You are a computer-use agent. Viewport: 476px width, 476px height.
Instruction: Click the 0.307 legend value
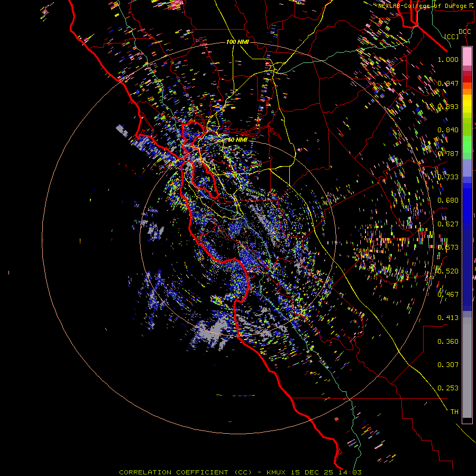448,365
